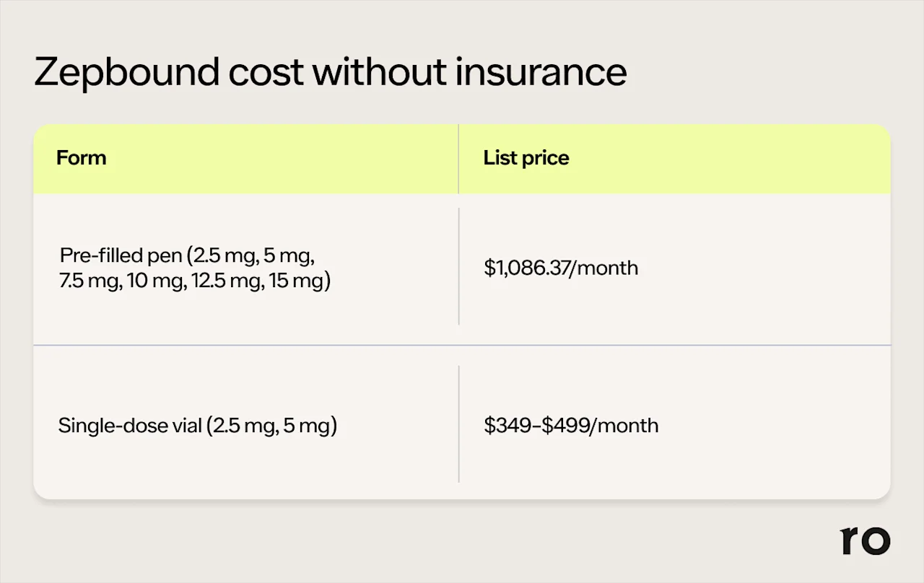This screenshot has height=583, width=924.
Task: Click the Zepbound cost without insurance title
Action: [330, 73]
